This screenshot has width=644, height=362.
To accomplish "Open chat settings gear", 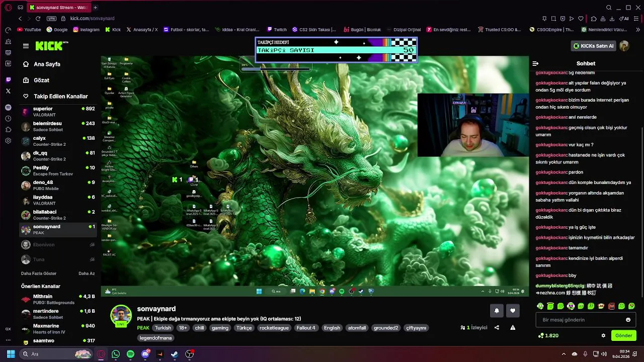I will [603, 335].
